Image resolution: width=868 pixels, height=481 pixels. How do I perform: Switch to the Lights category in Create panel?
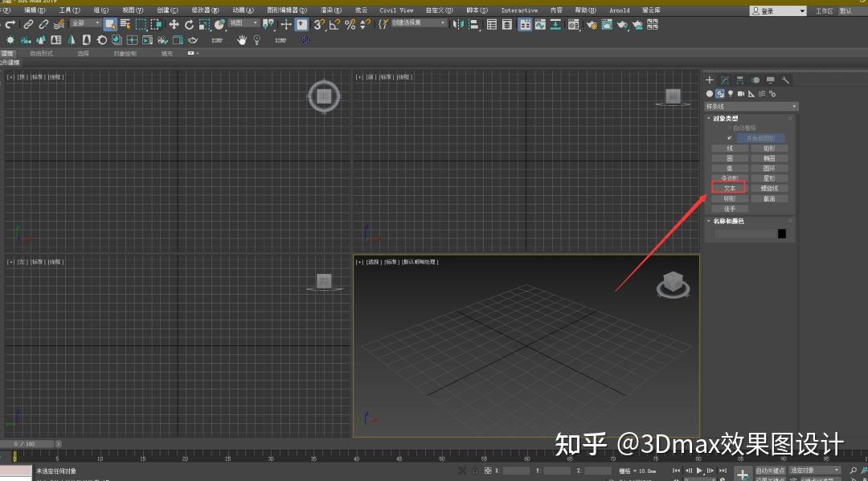click(731, 93)
